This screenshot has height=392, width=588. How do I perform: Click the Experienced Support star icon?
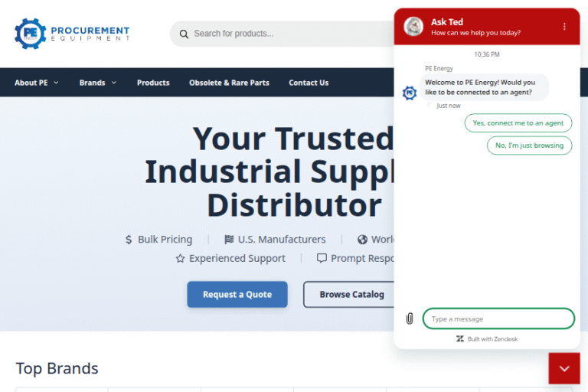coord(180,259)
